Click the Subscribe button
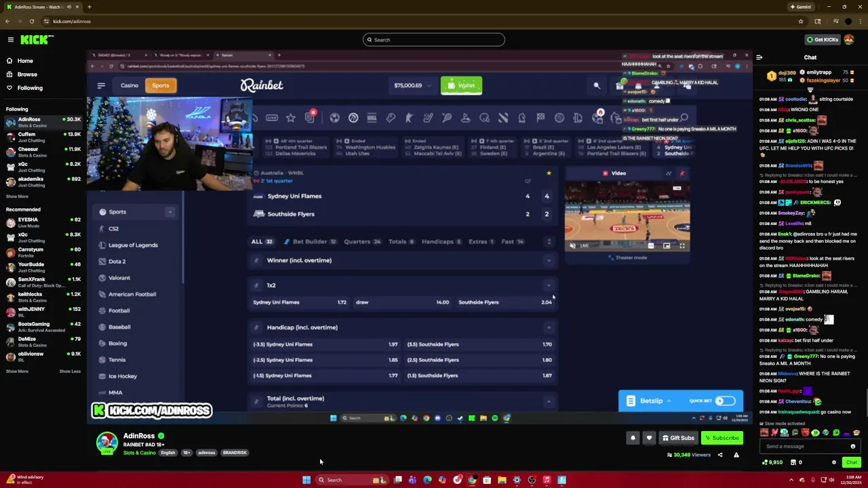 [722, 439]
